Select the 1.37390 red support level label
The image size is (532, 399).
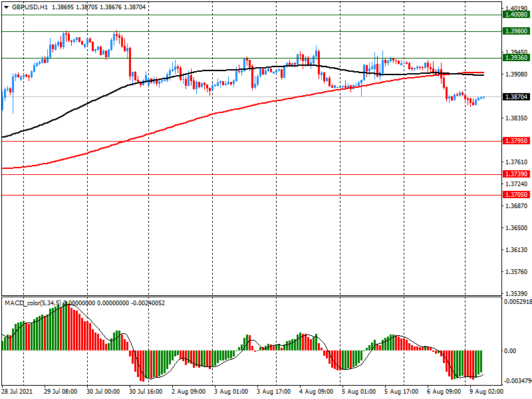click(x=517, y=174)
